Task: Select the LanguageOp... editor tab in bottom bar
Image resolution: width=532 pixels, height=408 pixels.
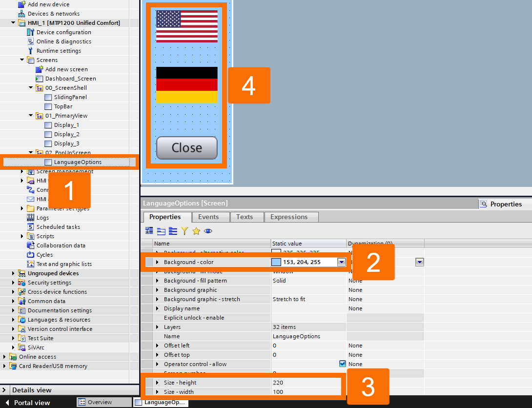Action: (x=160, y=402)
